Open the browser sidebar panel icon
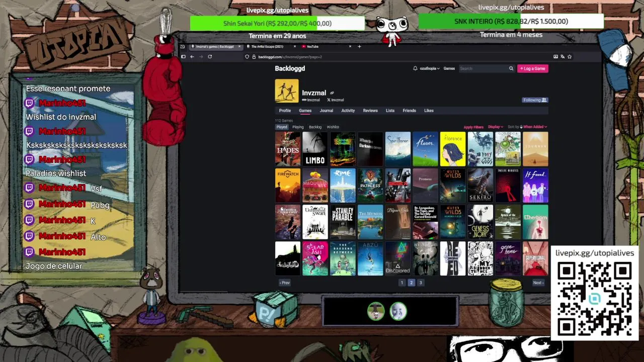This screenshot has width=644, height=362. [183, 57]
